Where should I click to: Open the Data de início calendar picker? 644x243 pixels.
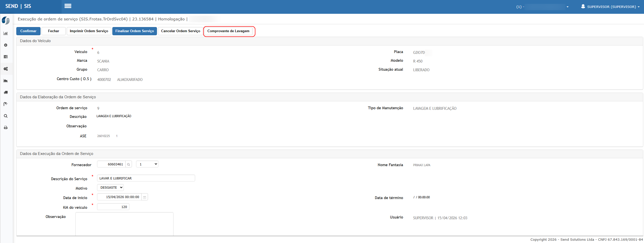(144, 197)
